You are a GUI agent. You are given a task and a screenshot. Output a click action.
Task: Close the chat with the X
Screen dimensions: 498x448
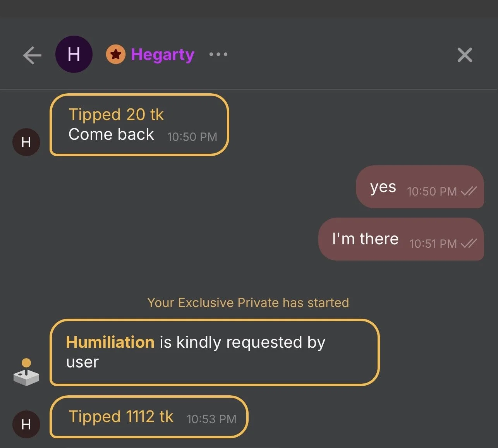465,55
